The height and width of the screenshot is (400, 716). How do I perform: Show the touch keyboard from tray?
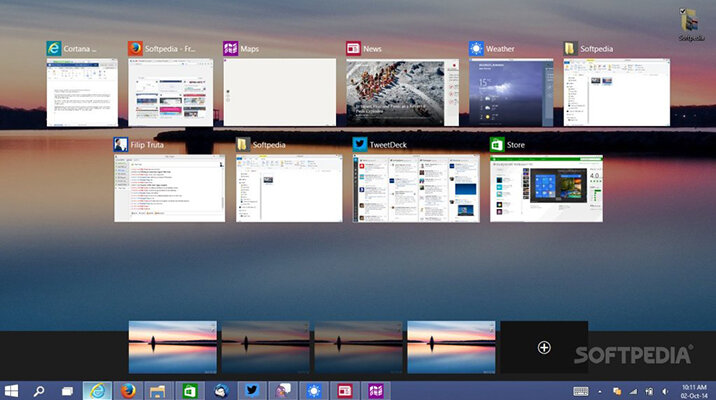[x=581, y=391]
